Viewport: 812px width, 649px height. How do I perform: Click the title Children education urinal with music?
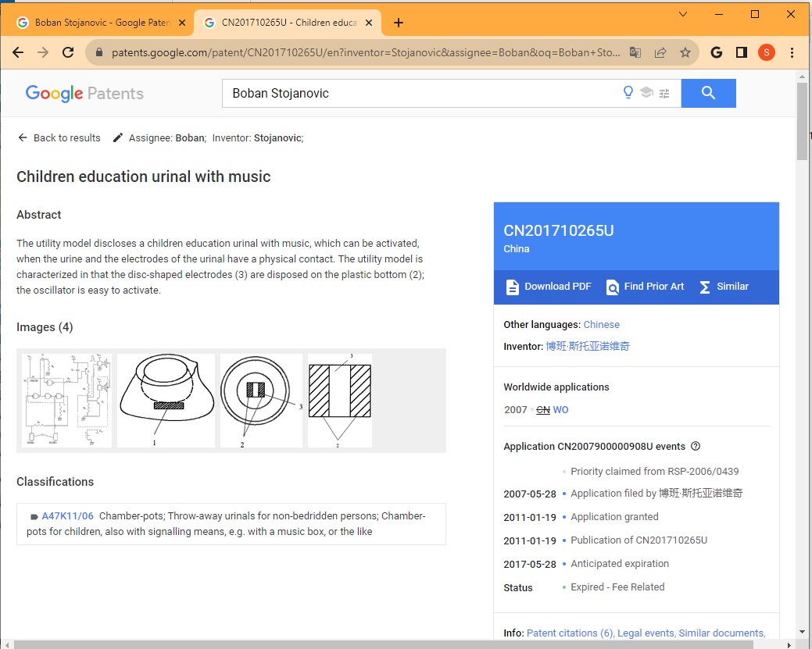point(144,177)
